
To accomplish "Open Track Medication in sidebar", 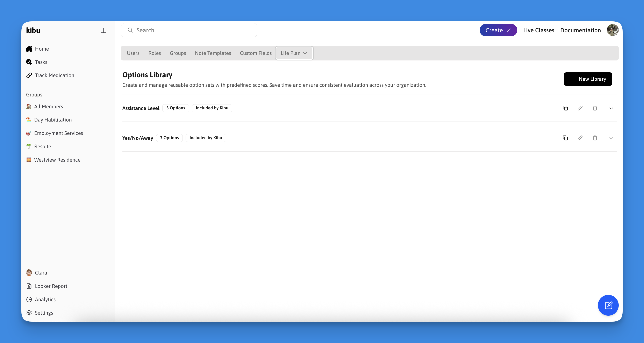I will [55, 75].
